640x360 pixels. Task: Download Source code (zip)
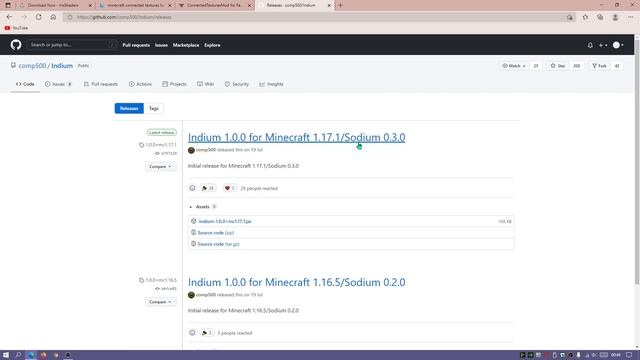point(216,233)
